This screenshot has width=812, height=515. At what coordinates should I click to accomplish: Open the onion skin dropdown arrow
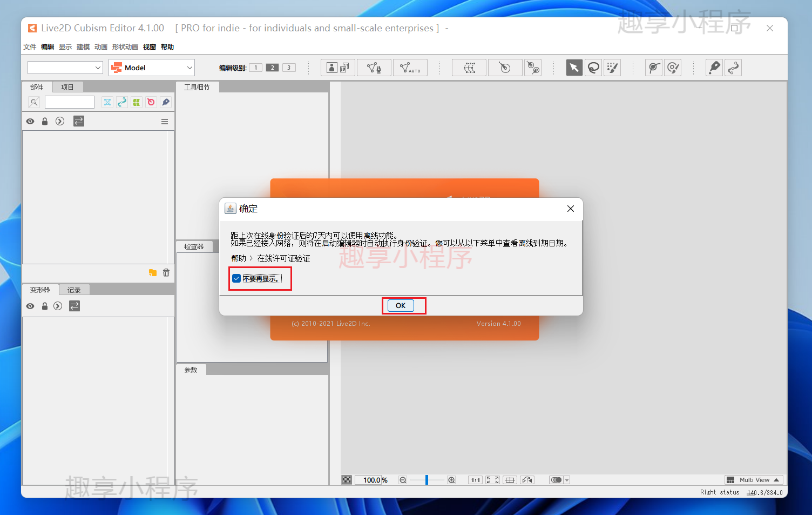pos(567,480)
